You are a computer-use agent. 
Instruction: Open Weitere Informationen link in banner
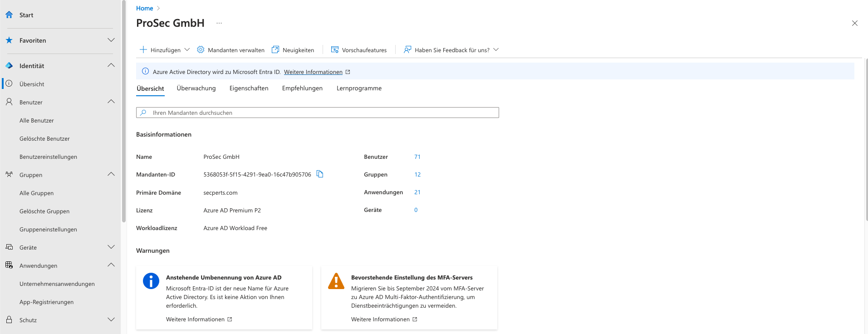[x=313, y=72]
